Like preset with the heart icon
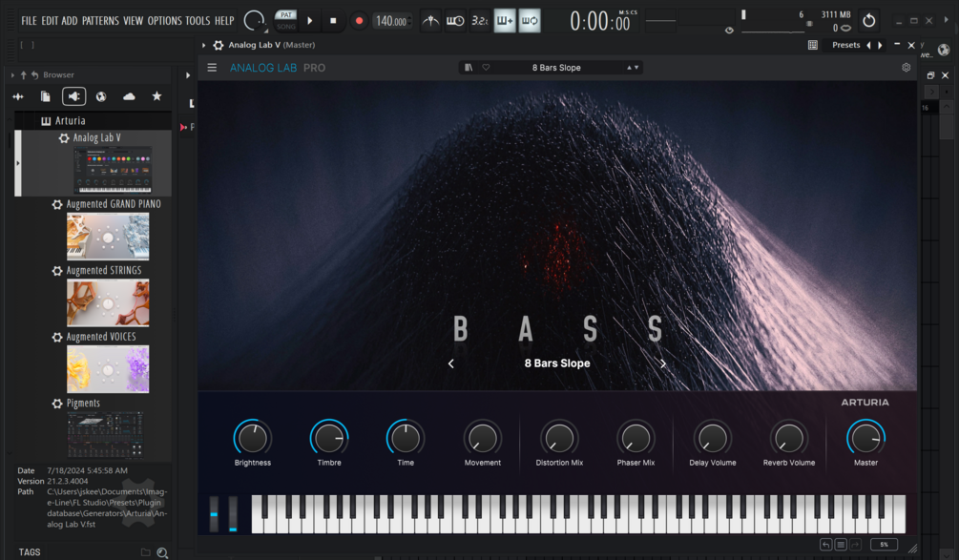 click(487, 67)
